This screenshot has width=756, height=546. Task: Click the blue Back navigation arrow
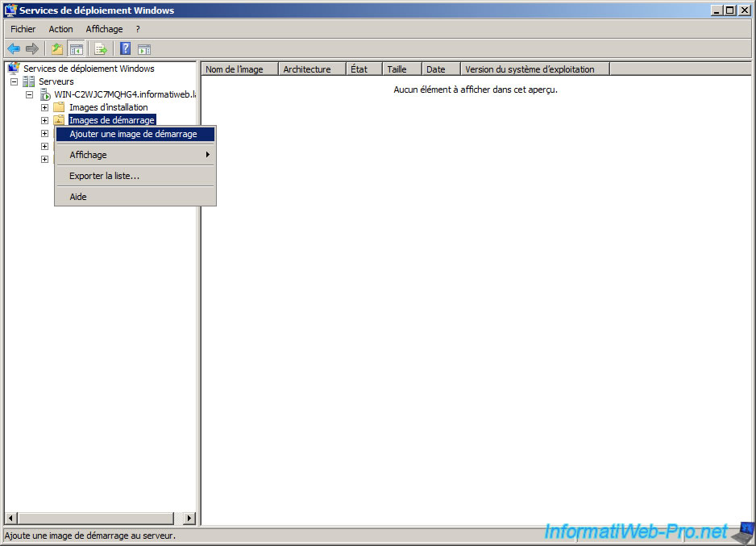point(13,48)
